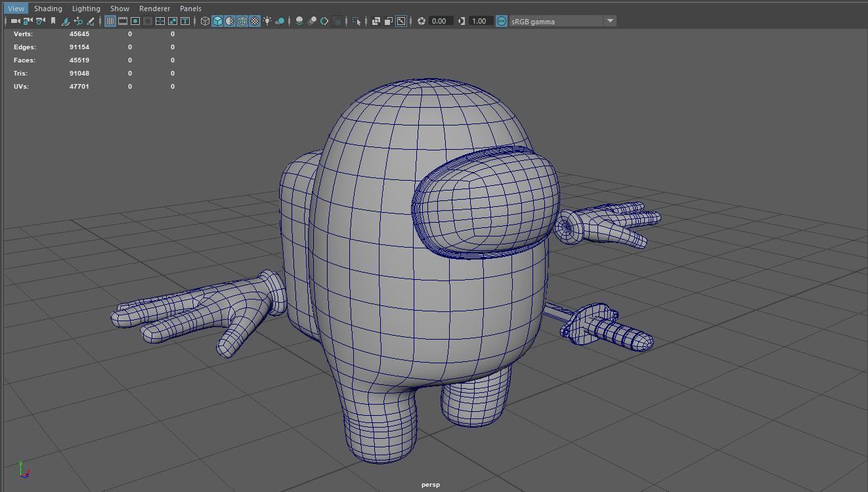Click the Use All Lights bulb icon
868x492 pixels.
267,21
